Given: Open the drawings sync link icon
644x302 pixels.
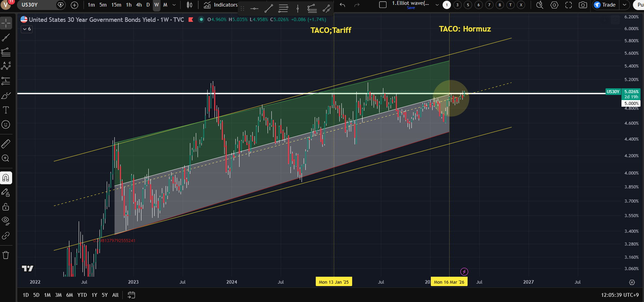Looking at the screenshot, I should pos(6,236).
